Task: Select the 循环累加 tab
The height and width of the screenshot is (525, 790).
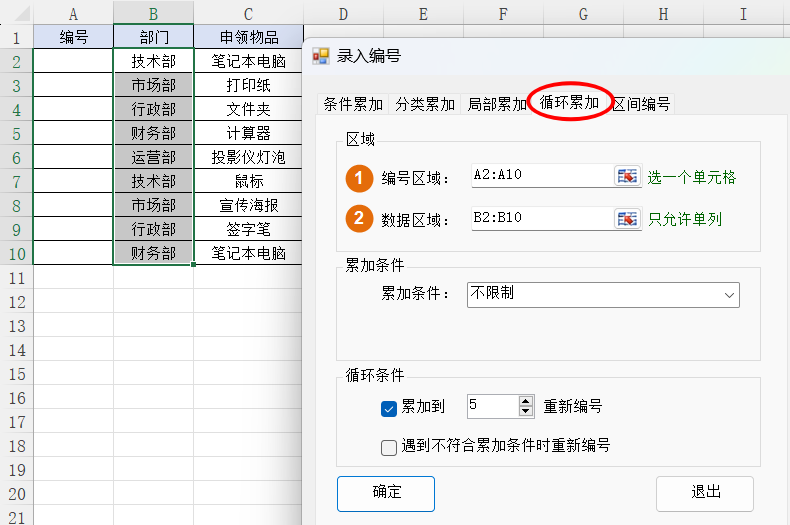Action: tap(569, 102)
